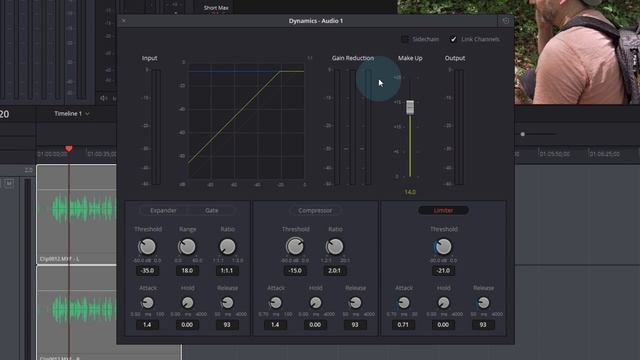Screen dimensions: 640x360
Task: Toggle the Gate button
Action: pyautogui.click(x=211, y=211)
